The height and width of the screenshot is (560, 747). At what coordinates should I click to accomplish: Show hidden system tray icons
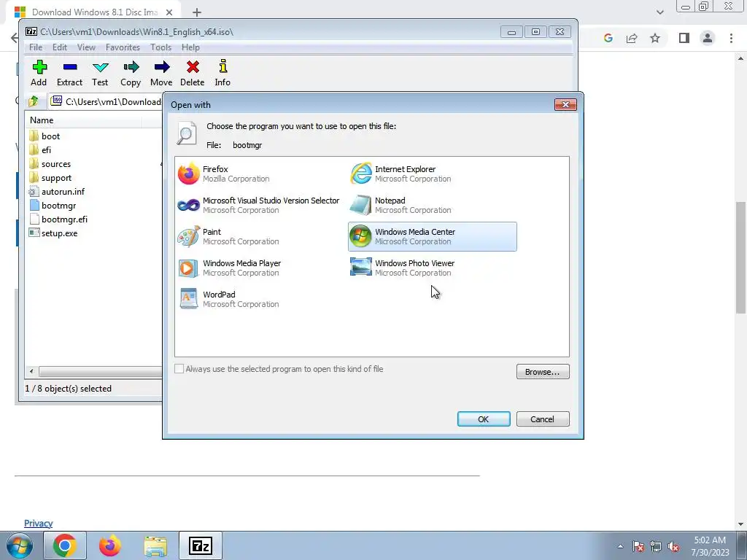pos(620,547)
